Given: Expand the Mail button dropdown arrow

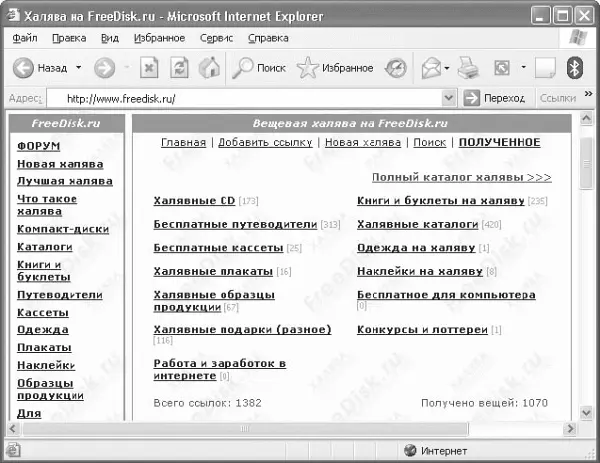Looking at the screenshot, I should point(446,68).
